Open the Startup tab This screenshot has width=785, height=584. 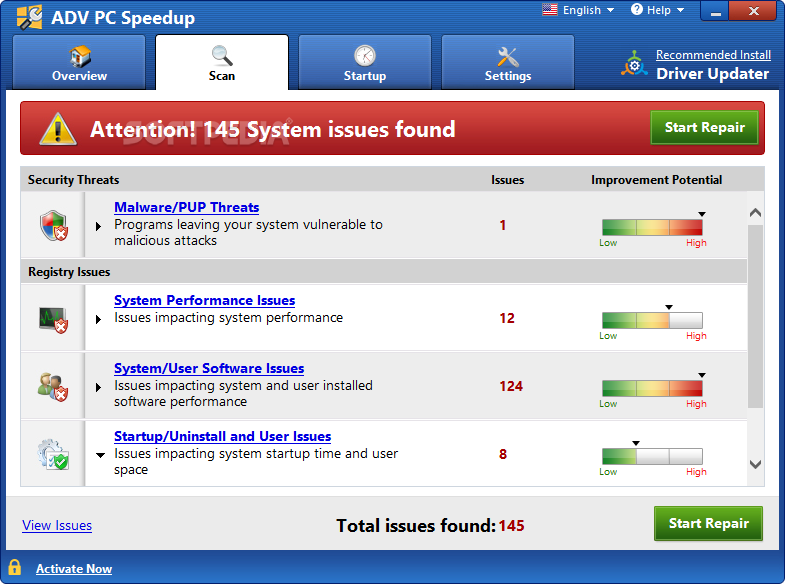364,63
